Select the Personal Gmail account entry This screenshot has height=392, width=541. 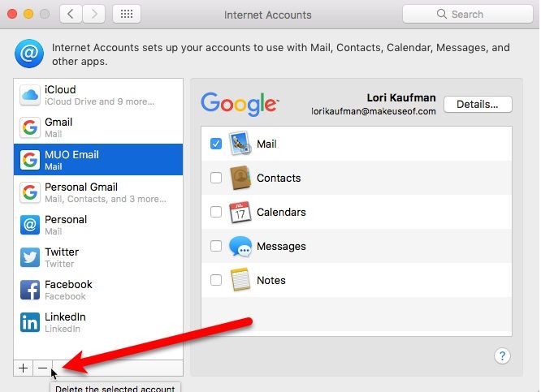point(97,192)
